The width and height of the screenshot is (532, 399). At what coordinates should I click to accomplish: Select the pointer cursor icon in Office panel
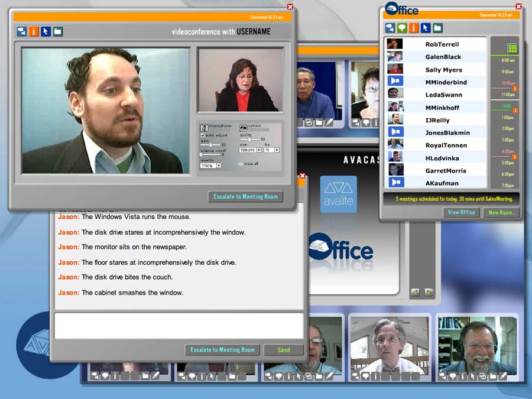(426, 28)
